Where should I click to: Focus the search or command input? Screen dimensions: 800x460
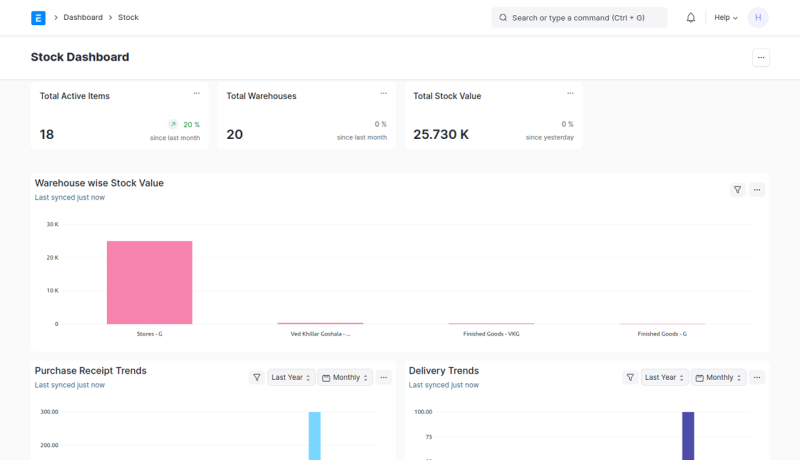tap(579, 18)
